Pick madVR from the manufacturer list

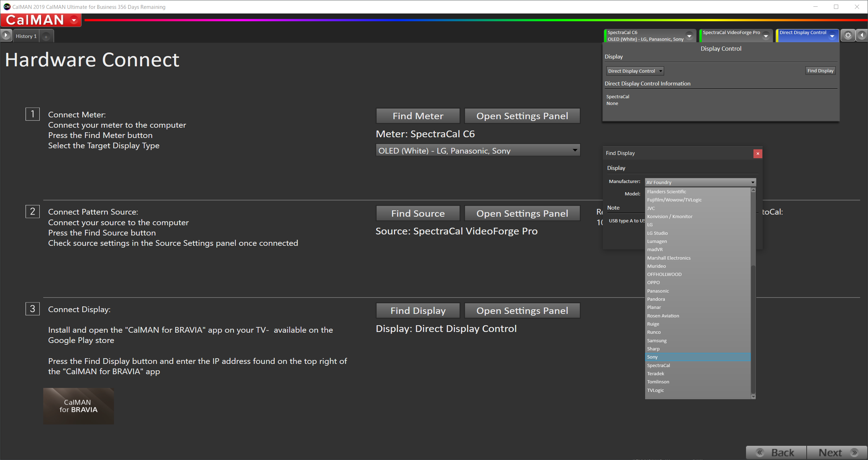pos(698,249)
